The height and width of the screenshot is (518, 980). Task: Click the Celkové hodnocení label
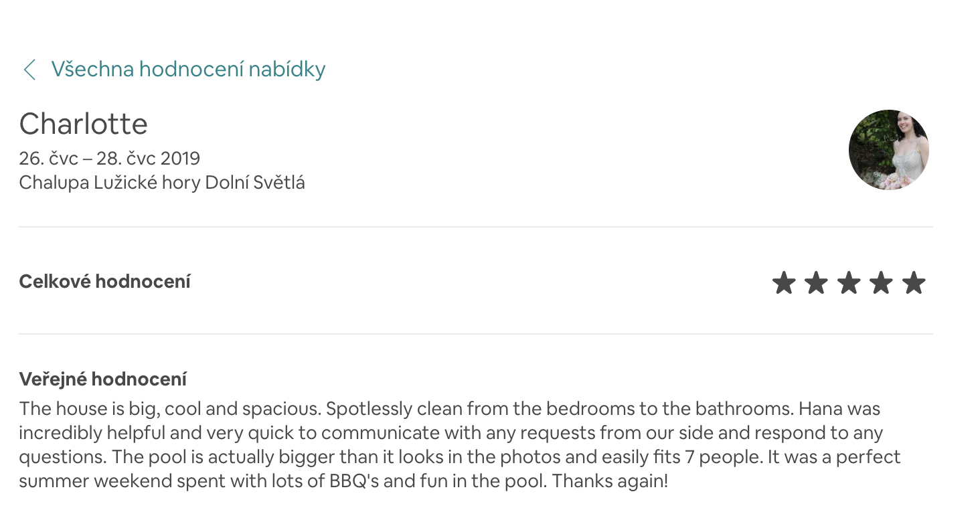tap(105, 282)
